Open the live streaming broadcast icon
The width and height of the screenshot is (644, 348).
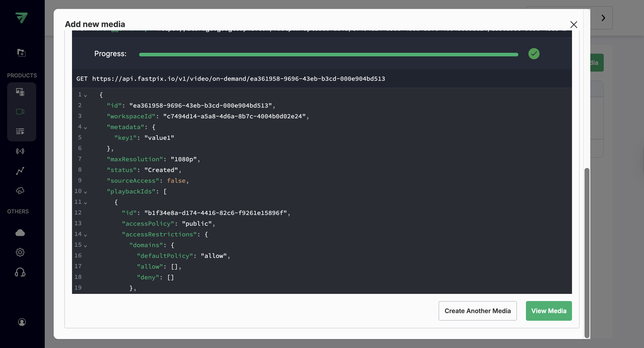tap(20, 151)
